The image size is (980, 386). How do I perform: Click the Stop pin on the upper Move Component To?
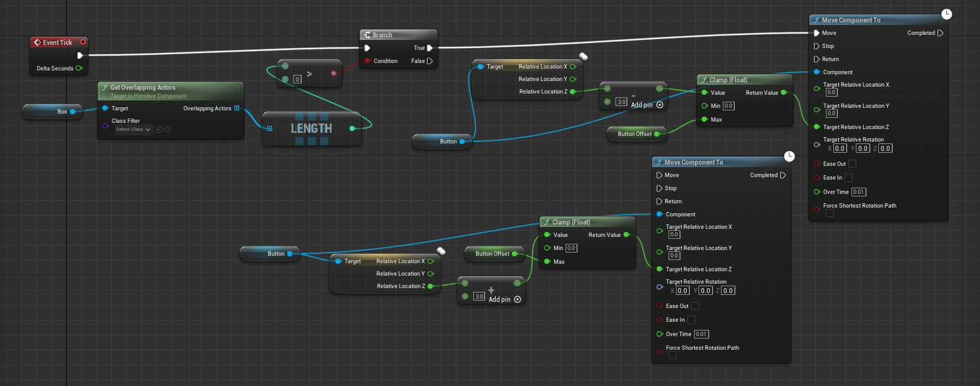tap(816, 46)
